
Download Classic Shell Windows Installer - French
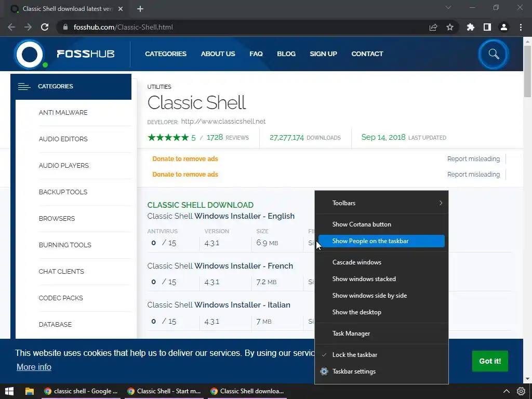point(220,266)
